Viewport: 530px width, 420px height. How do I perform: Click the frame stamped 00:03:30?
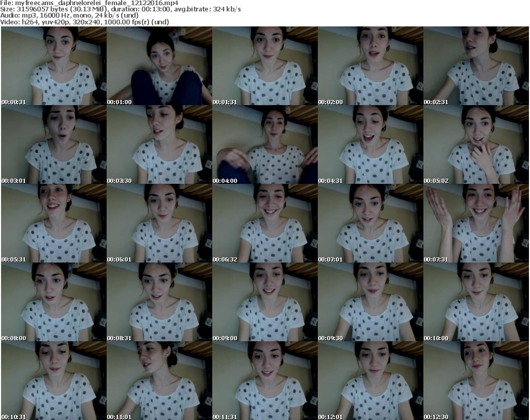coord(159,144)
